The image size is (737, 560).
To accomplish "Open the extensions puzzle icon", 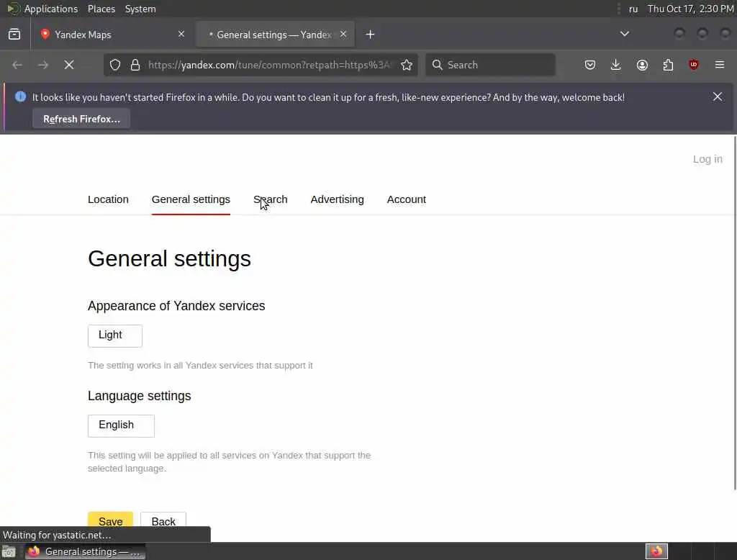I will pos(668,65).
